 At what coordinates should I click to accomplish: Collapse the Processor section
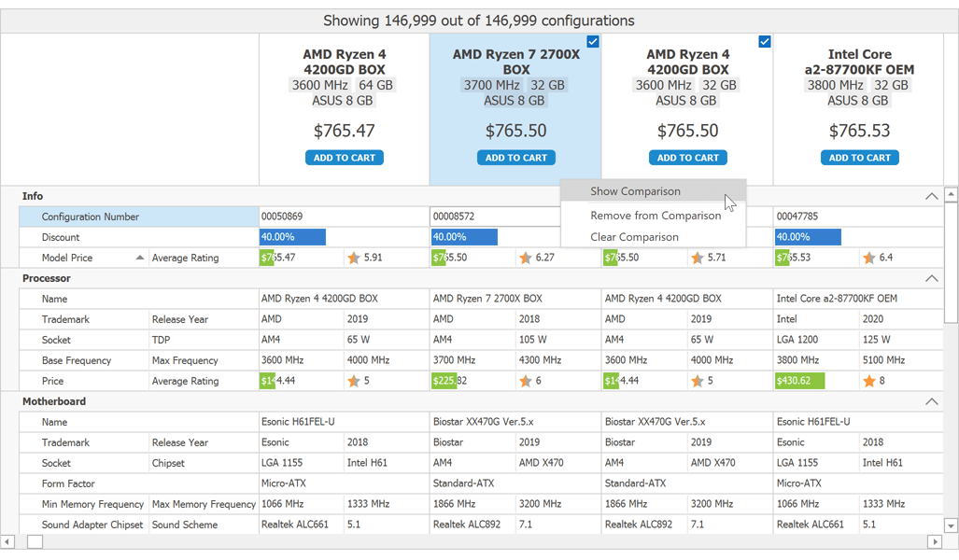(x=931, y=278)
